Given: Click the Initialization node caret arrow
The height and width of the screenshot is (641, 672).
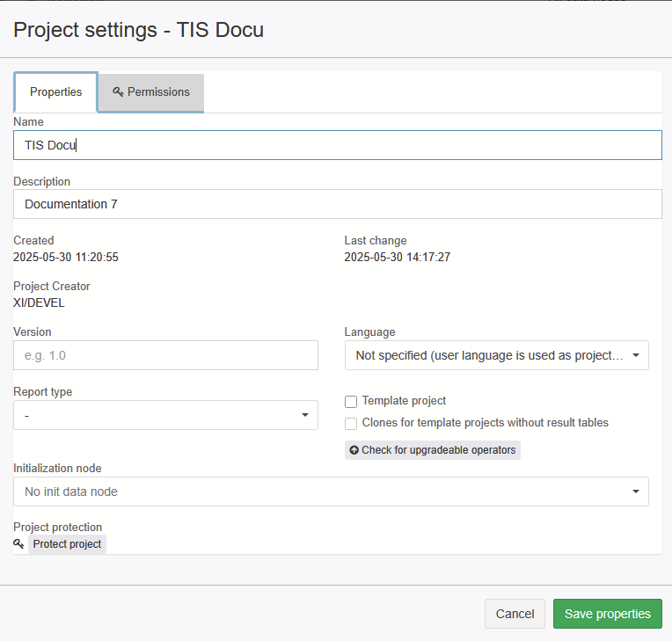Looking at the screenshot, I should [636, 492].
